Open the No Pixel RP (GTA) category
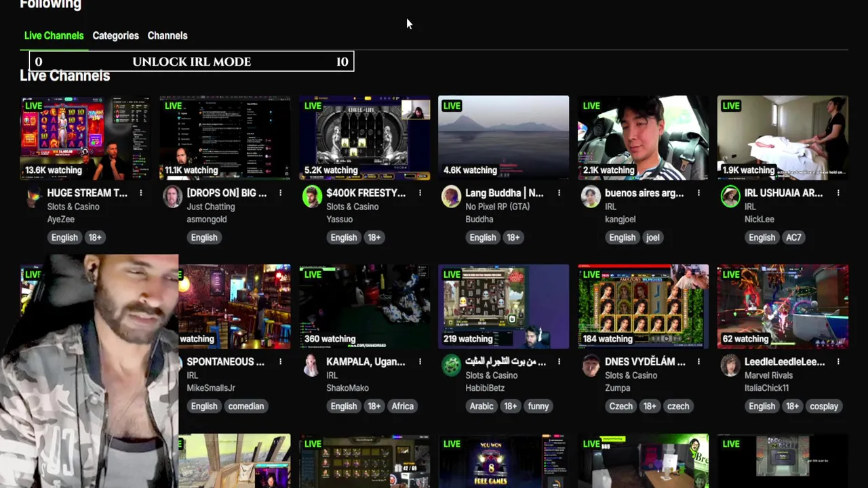Viewport: 868px width, 488px height. point(498,207)
